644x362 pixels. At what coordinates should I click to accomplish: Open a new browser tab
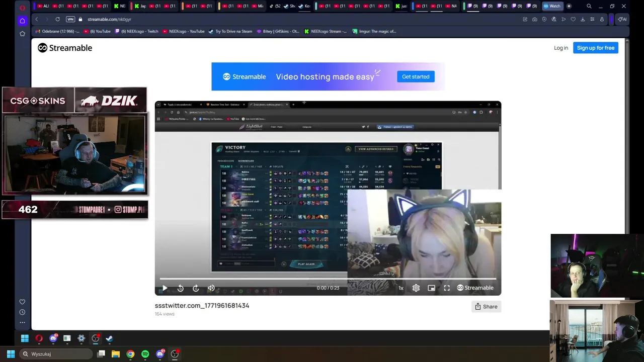coord(569,6)
